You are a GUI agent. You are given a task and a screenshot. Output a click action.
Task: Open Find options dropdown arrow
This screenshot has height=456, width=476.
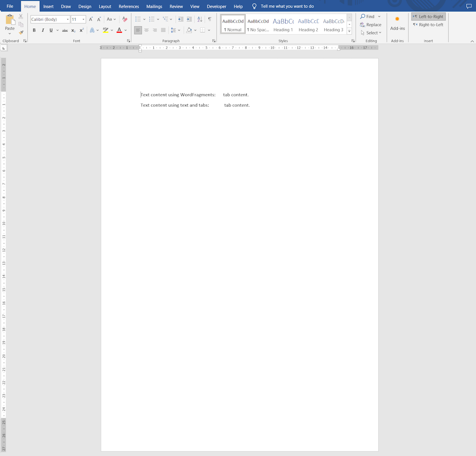(379, 16)
